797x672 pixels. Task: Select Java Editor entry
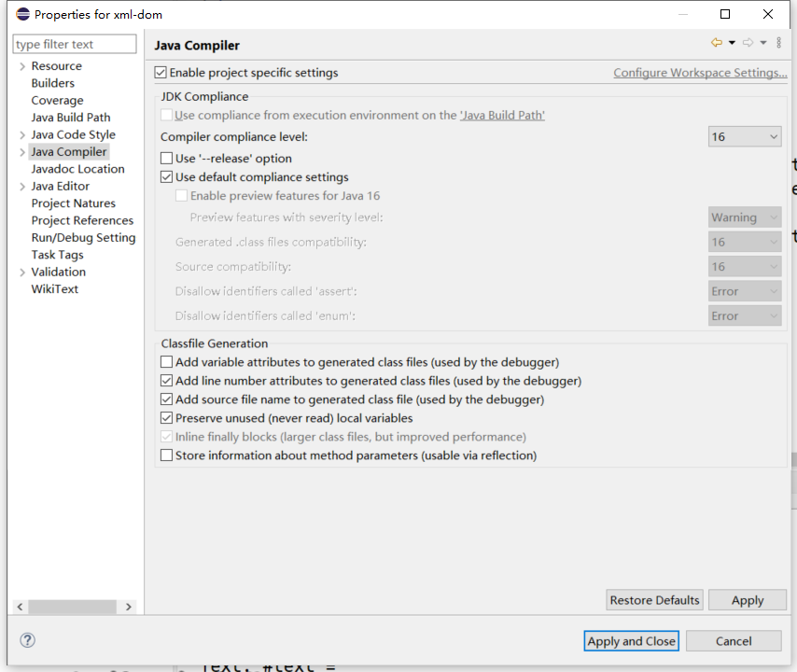click(61, 186)
